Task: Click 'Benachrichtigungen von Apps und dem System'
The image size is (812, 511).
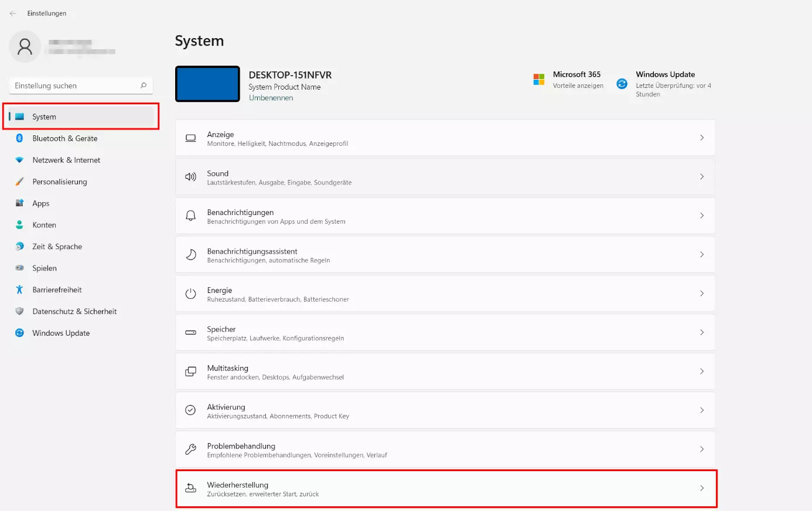Action: pyautogui.click(x=276, y=222)
